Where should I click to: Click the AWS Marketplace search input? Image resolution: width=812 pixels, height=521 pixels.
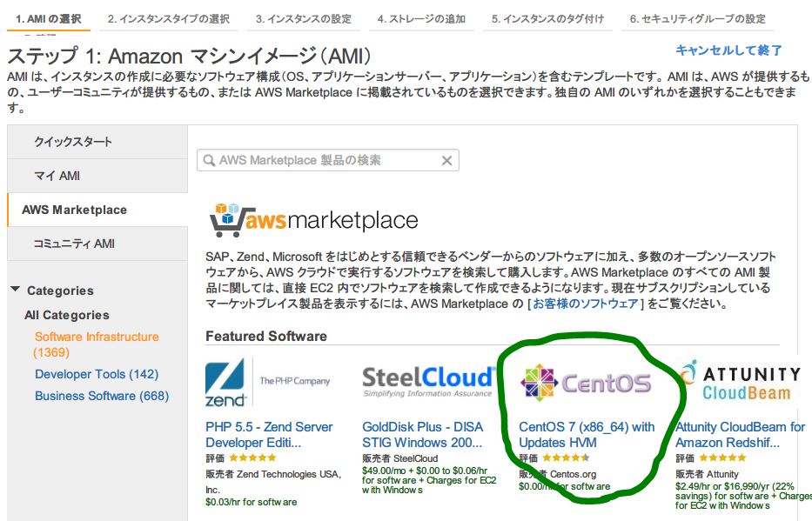tap(328, 160)
